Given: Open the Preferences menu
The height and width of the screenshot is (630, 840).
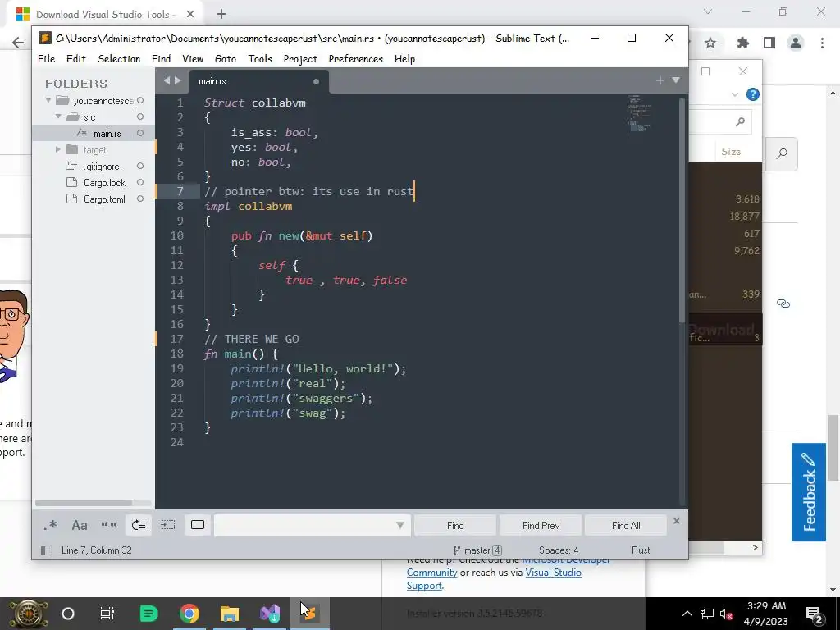Looking at the screenshot, I should point(355,59).
